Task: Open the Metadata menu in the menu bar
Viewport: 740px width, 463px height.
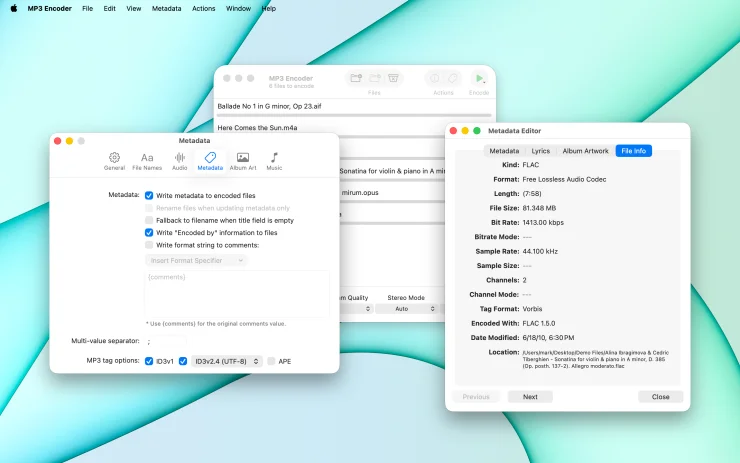Action: pos(167,8)
